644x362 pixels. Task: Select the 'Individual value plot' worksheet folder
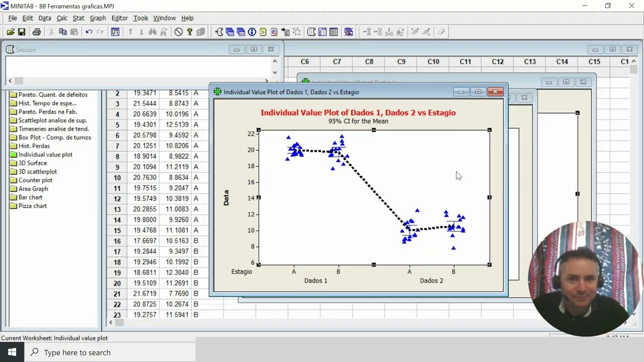45,154
